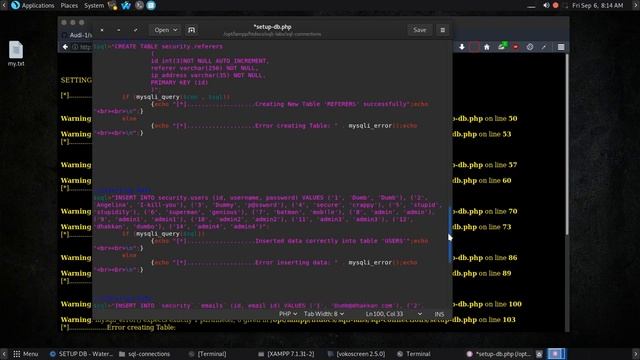The width and height of the screenshot is (640, 360).
Task: Launch the blue W application from top panel
Action: (x=126, y=5)
